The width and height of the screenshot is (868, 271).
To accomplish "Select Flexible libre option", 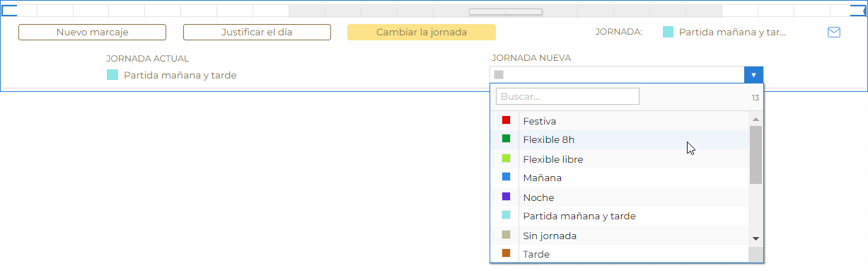I will click(620, 159).
